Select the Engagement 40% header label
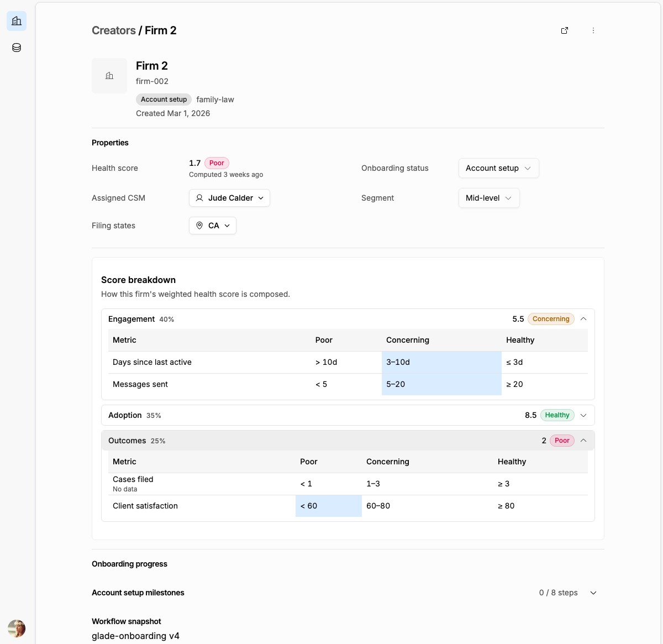This screenshot has height=644, width=663. (x=141, y=319)
